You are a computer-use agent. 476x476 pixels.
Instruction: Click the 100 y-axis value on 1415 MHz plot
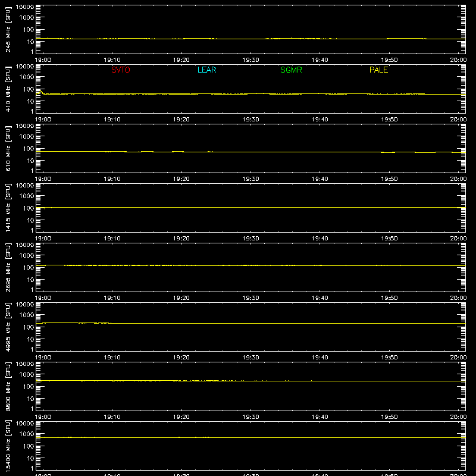coord(29,208)
